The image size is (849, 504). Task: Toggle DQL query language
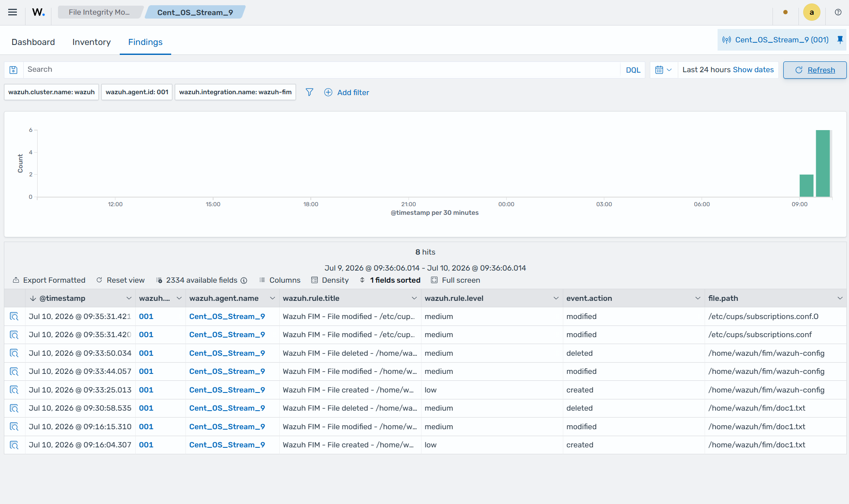[633, 70]
